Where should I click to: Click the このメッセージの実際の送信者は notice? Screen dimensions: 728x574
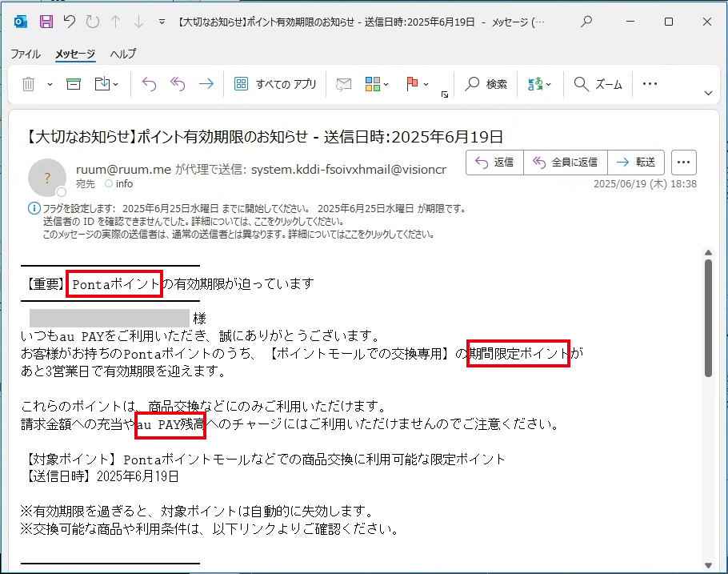(238, 235)
